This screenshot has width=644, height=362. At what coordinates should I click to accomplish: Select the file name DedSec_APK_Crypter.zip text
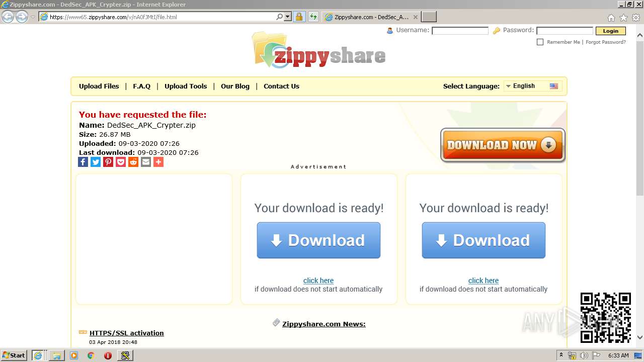click(x=151, y=125)
